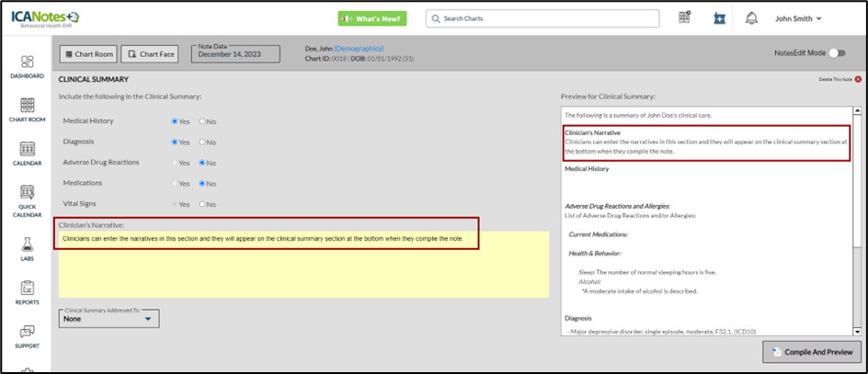The width and height of the screenshot is (868, 374).
Task: Open the Calendar sidebar icon
Action: coord(27,150)
